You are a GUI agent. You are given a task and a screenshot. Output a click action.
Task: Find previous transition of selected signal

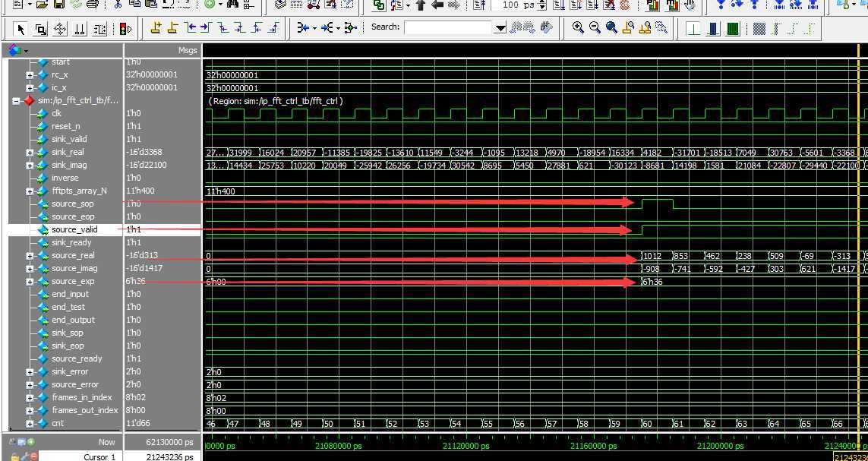(x=189, y=27)
